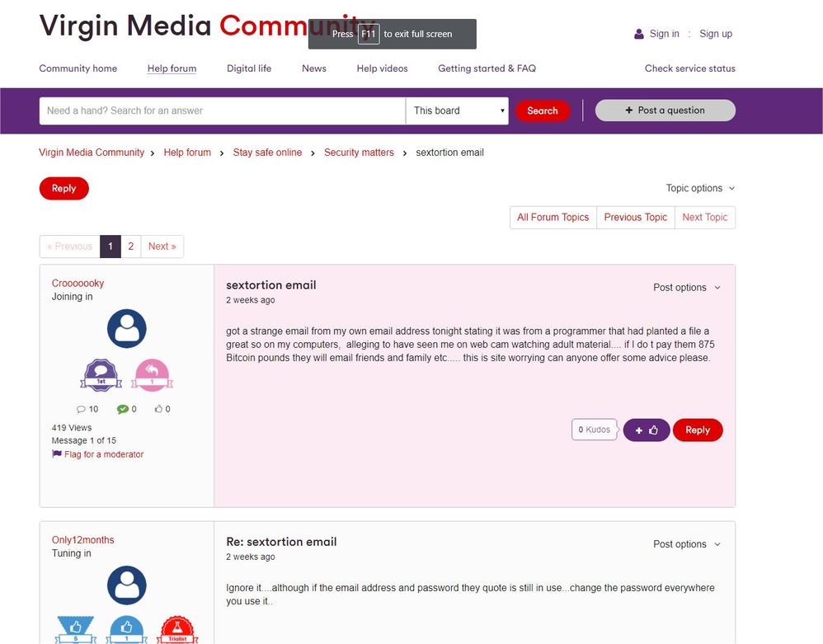The image size is (823, 644).
Task: Expand the Topic options menu
Action: [x=699, y=188]
